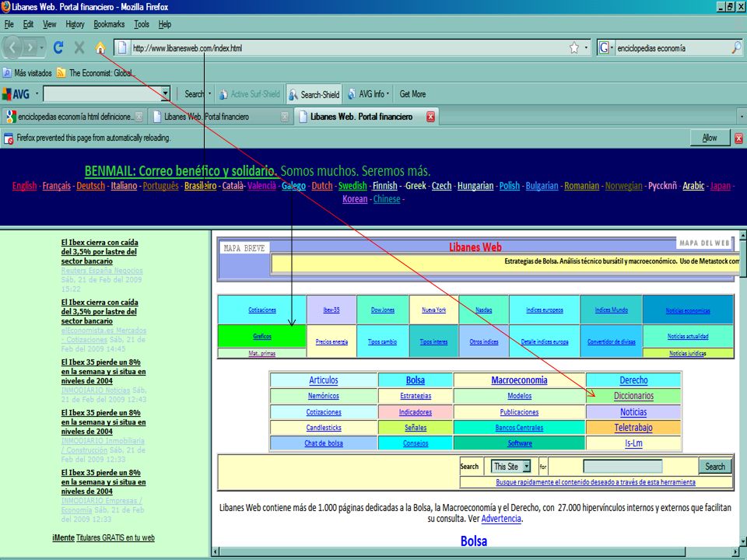
Task: Close the active Libanes Web tab
Action: (430, 117)
